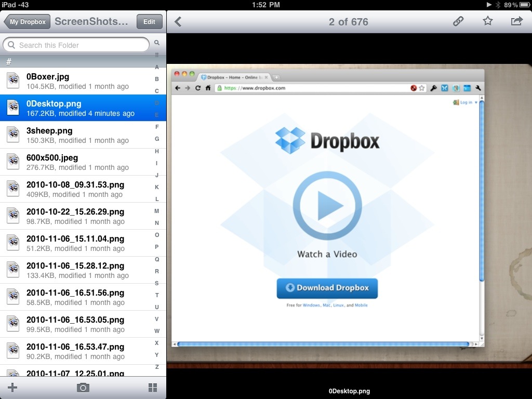This screenshot has width=532, height=399.
Task: Tap the link icon to copy a share link
Action: 458,21
